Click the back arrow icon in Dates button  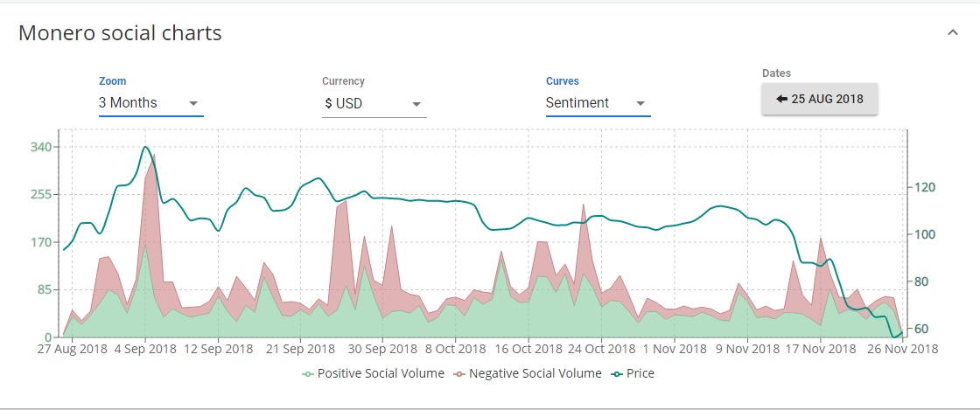tap(781, 99)
